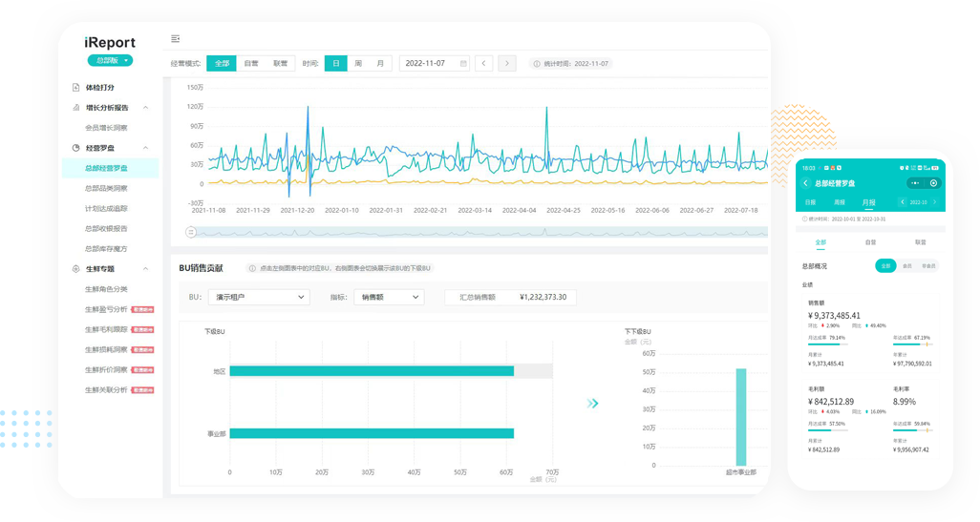Open the 指标 销售额 dropdown
The height and width of the screenshot is (522, 980).
click(389, 297)
